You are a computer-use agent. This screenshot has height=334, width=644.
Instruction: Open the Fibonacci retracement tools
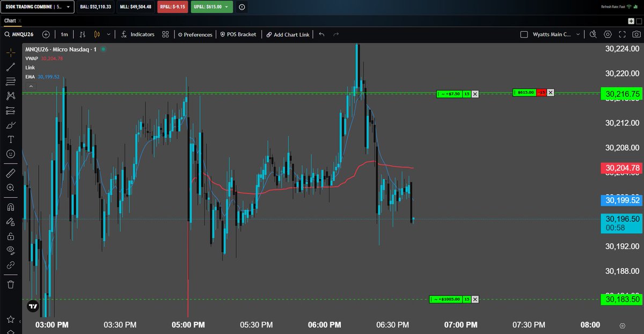click(x=11, y=81)
